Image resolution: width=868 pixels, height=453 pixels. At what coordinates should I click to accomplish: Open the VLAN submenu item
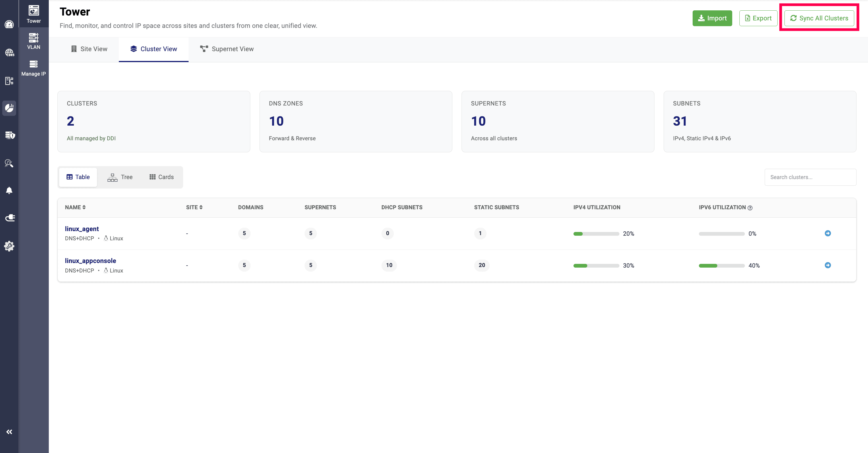tap(33, 41)
